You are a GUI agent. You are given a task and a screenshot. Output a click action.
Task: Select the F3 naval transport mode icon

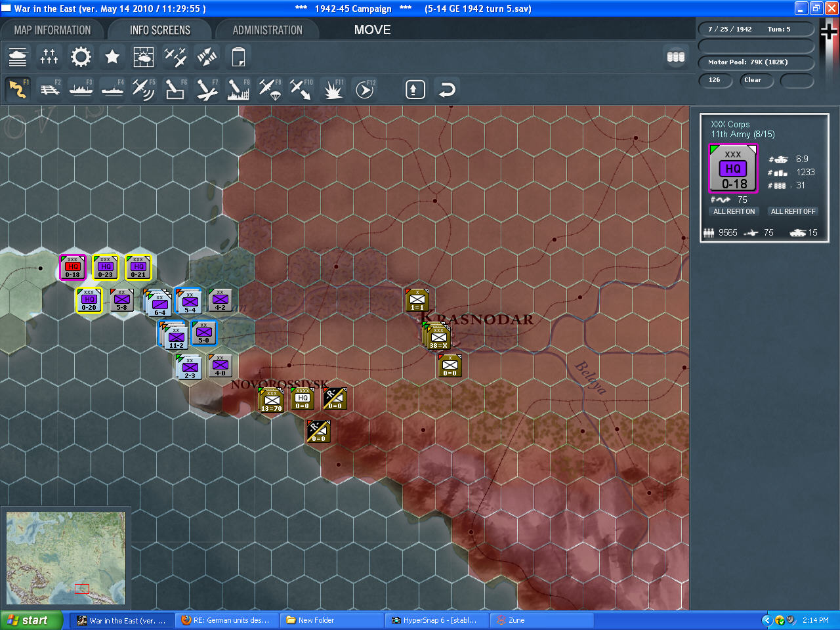coord(81,89)
